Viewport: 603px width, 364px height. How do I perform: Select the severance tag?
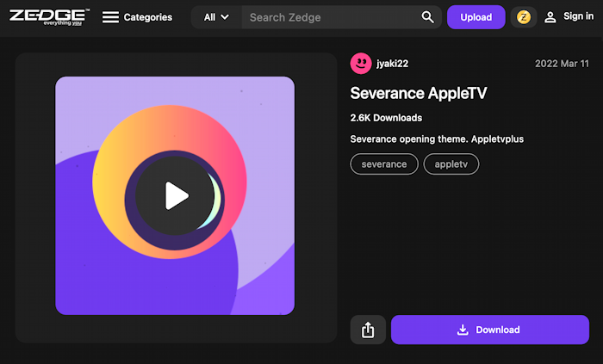pos(384,164)
